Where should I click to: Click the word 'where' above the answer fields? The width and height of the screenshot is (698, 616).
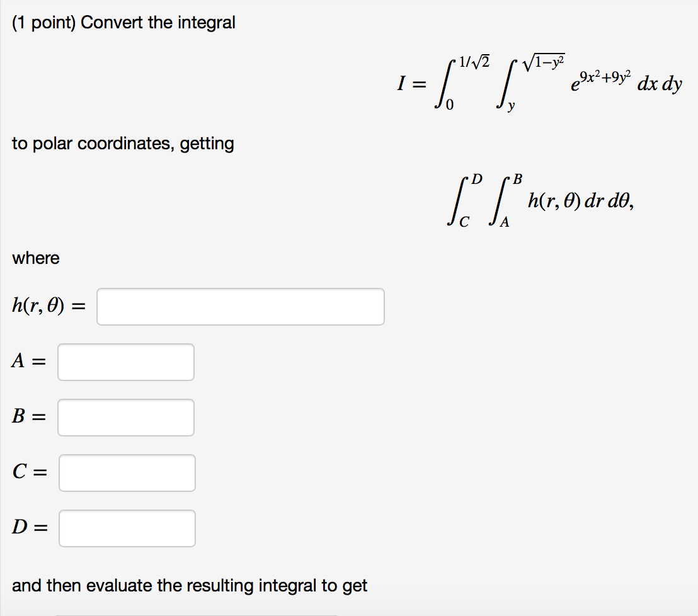pos(36,258)
